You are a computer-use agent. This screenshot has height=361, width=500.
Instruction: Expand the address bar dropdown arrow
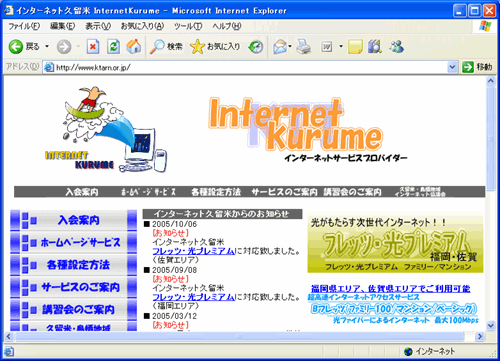click(452, 67)
